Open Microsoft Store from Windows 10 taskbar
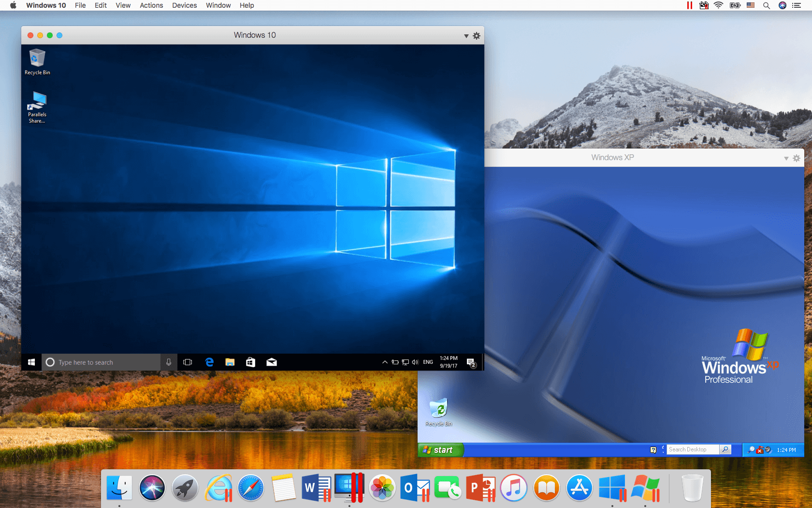Viewport: 812px width, 508px height. (x=250, y=362)
